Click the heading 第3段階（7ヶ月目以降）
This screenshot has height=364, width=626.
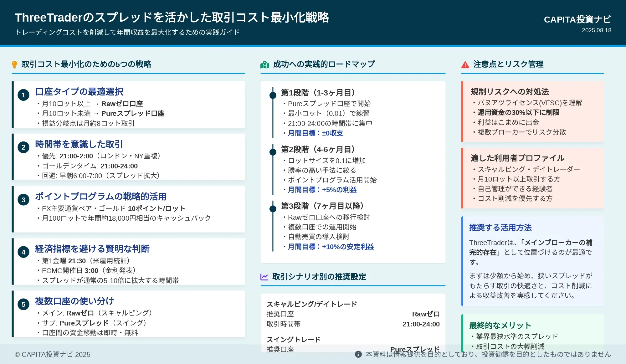coord(322,206)
